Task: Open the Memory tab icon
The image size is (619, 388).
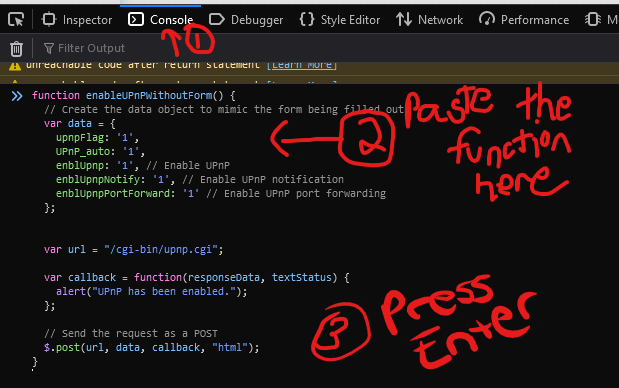Action: pyautogui.click(x=593, y=19)
